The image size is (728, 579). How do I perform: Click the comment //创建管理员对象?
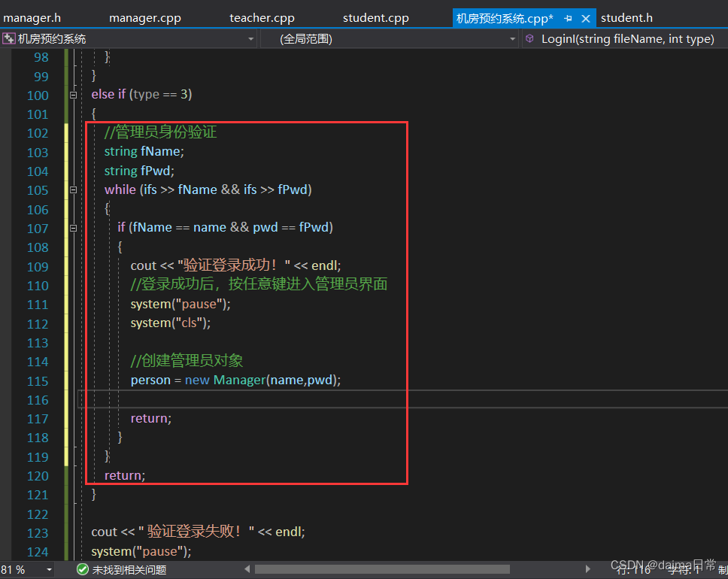(187, 360)
